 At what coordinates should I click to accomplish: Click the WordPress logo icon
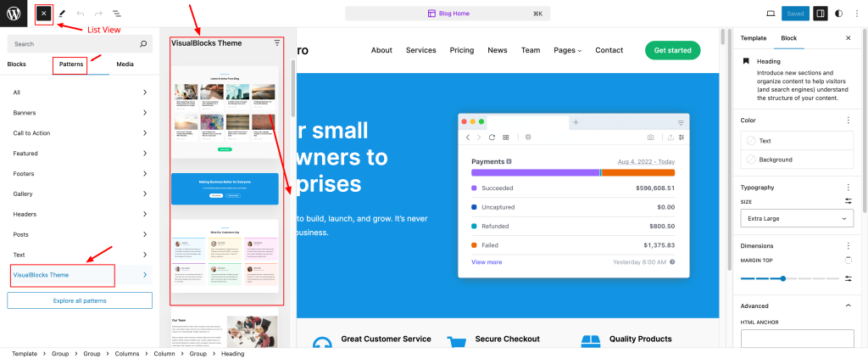[x=14, y=14]
